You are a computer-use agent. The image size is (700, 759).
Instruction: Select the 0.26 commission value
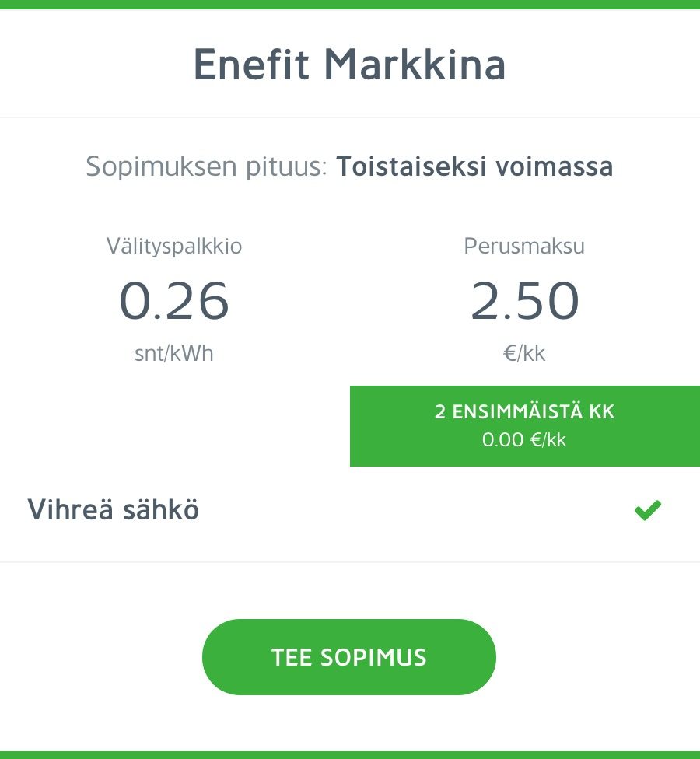tap(174, 302)
